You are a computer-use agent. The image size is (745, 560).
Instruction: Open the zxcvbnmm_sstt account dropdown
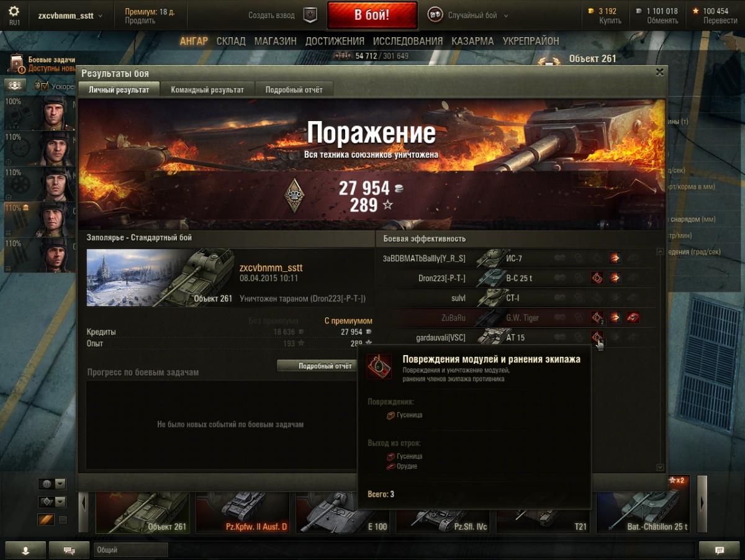pos(71,16)
